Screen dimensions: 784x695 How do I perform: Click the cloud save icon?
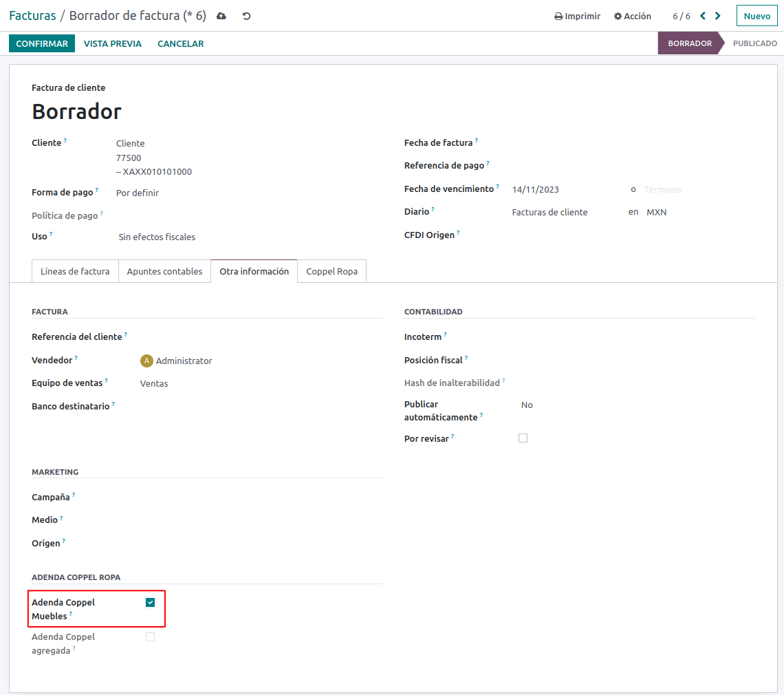221,16
